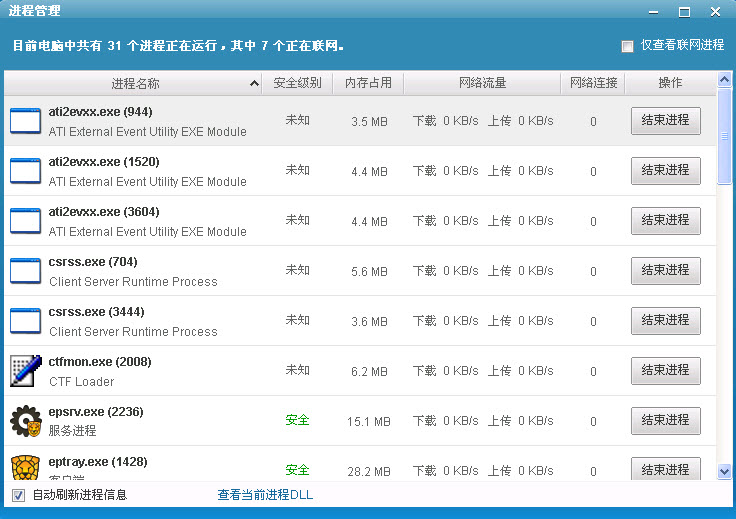Viewport: 736px width, 519px height.
Task: Click the eptray.exe lion icon
Action: [25, 466]
